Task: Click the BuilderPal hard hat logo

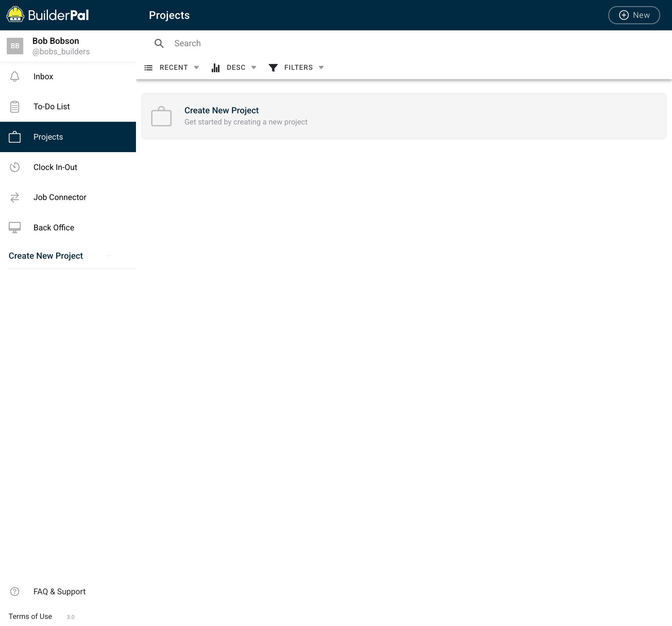Action: tap(15, 15)
